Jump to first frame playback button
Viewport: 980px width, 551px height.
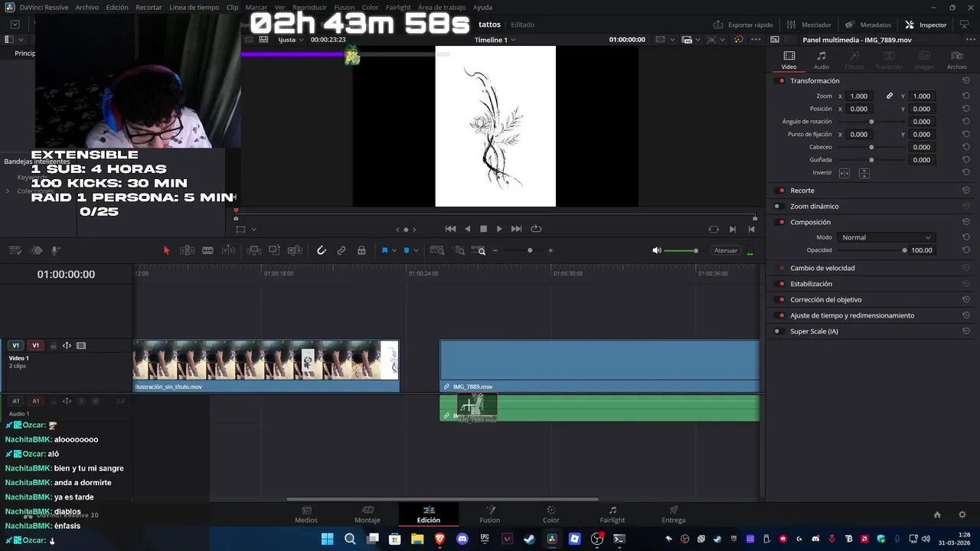point(450,229)
